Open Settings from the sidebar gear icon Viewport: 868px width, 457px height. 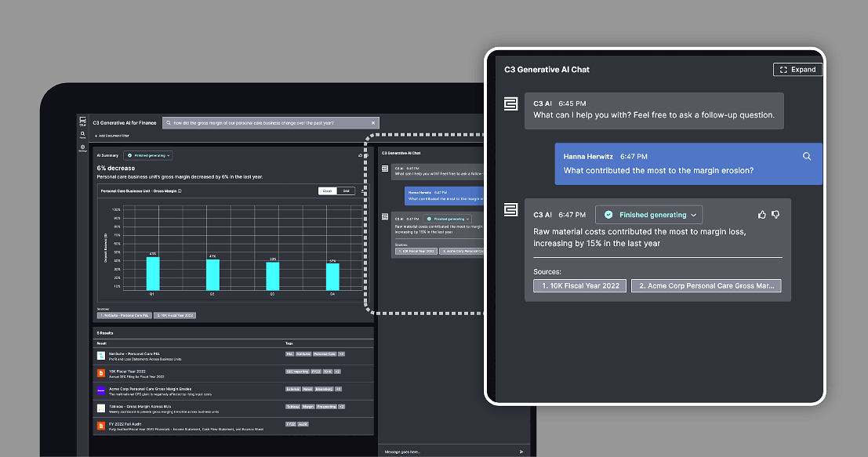coord(82,147)
